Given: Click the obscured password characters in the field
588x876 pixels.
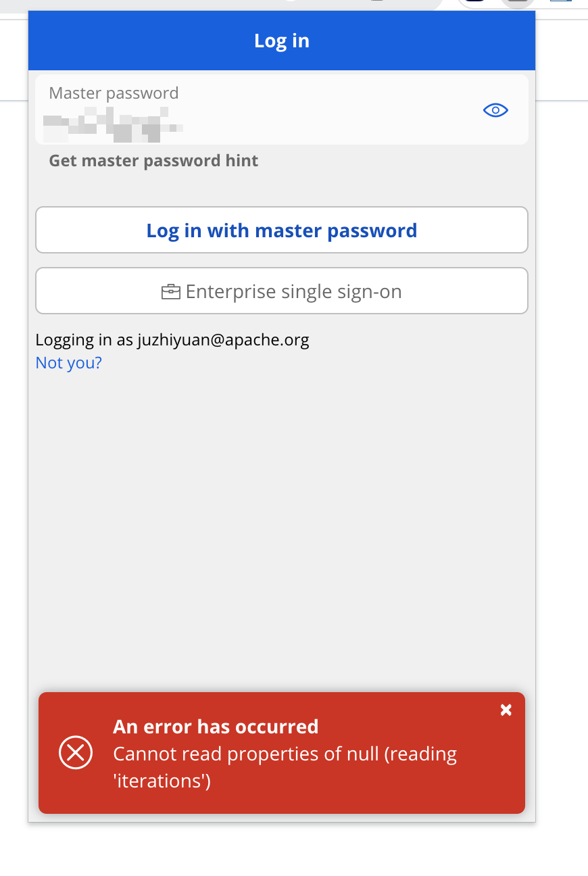Looking at the screenshot, I should 114,127.
